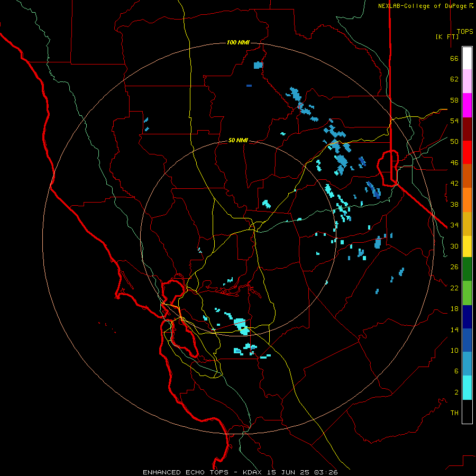The height and width of the screenshot is (476, 476).
Task: Click the magenta legend swatch near 58
Action: pyautogui.click(x=467, y=105)
